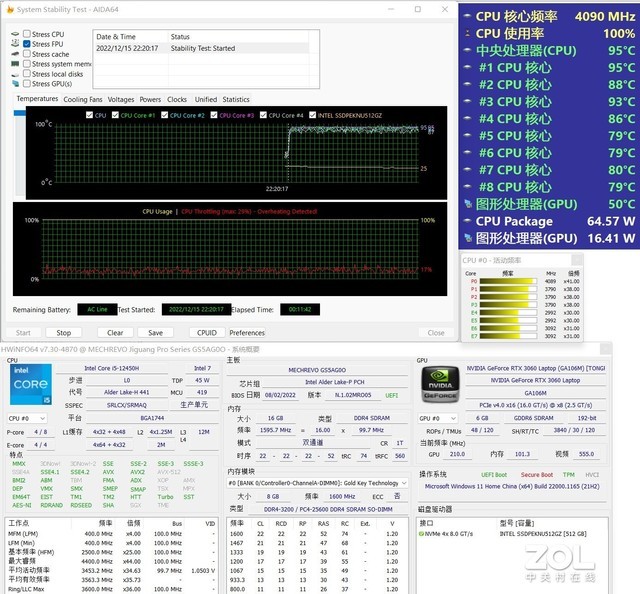
Task: Click the Stress local disks icon
Action: point(15,74)
